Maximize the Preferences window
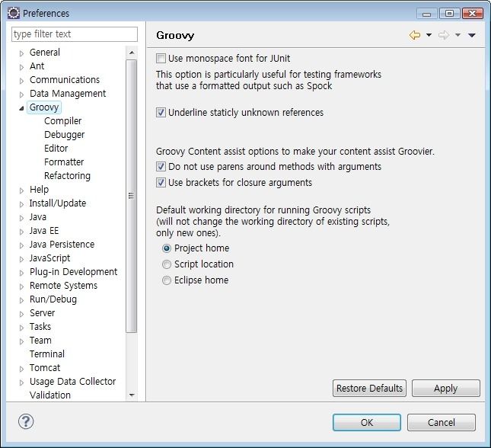 [449, 14]
